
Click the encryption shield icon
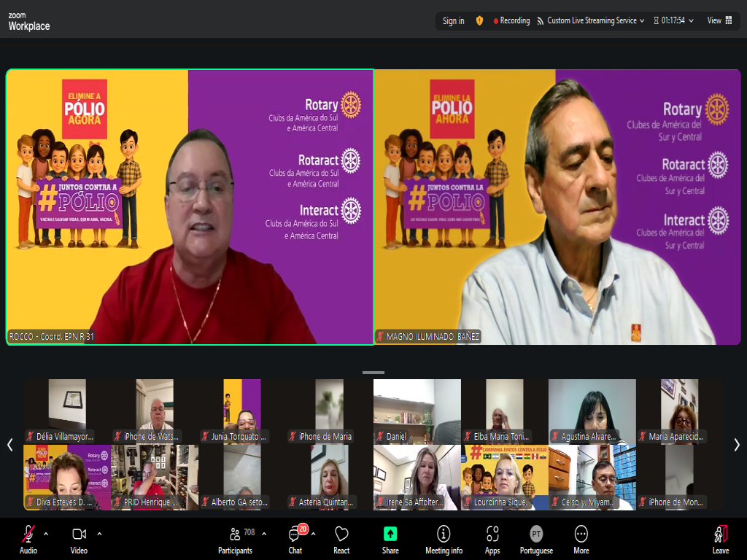click(479, 20)
